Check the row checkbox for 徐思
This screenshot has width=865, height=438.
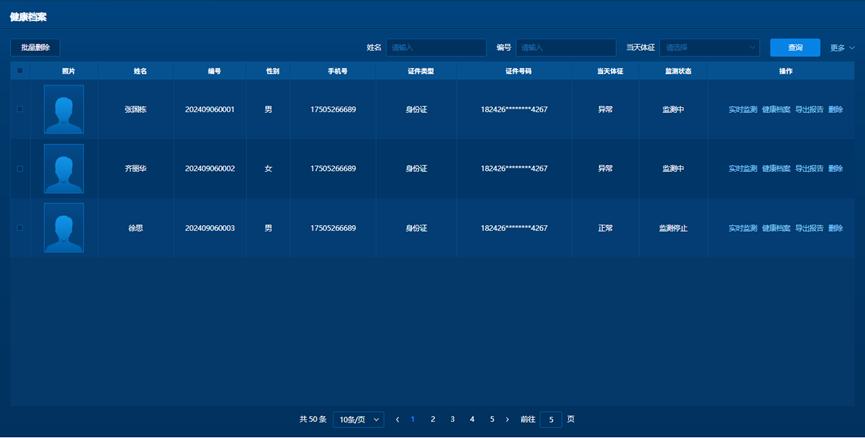(x=20, y=228)
